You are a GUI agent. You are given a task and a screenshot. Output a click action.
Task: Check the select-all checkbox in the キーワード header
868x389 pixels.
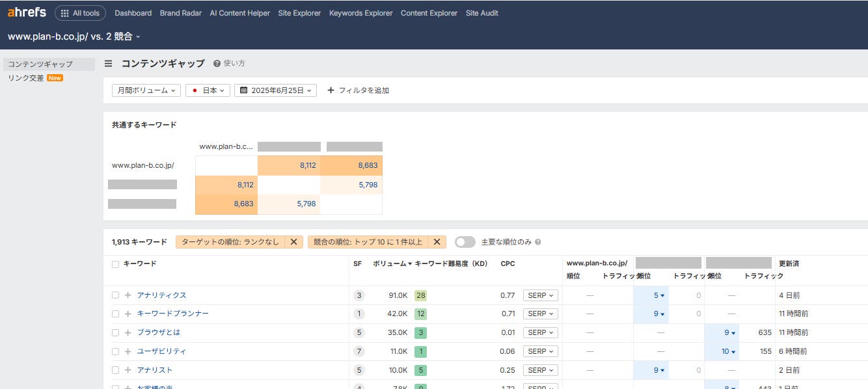pyautogui.click(x=115, y=264)
